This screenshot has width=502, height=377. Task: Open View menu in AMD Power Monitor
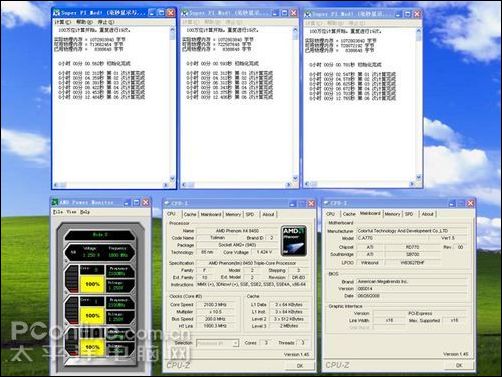tap(71, 212)
